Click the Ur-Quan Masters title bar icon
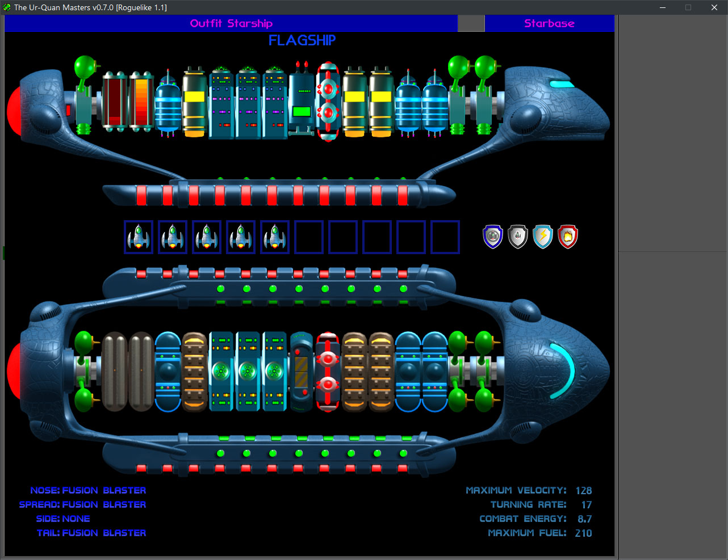 7,7
